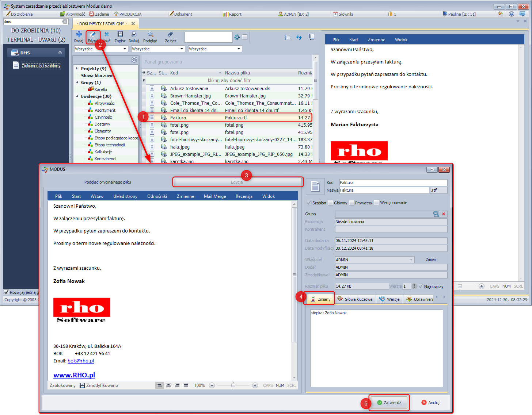Image resolution: width=532 pixels, height=415 pixels.
Task: Click the Karetki group icon in tree
Action: click(91, 89)
